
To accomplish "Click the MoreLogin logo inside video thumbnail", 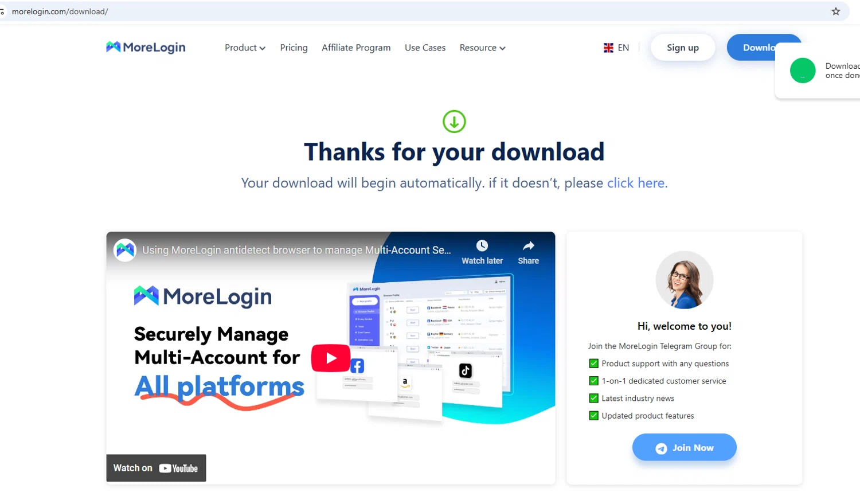I will tap(203, 296).
